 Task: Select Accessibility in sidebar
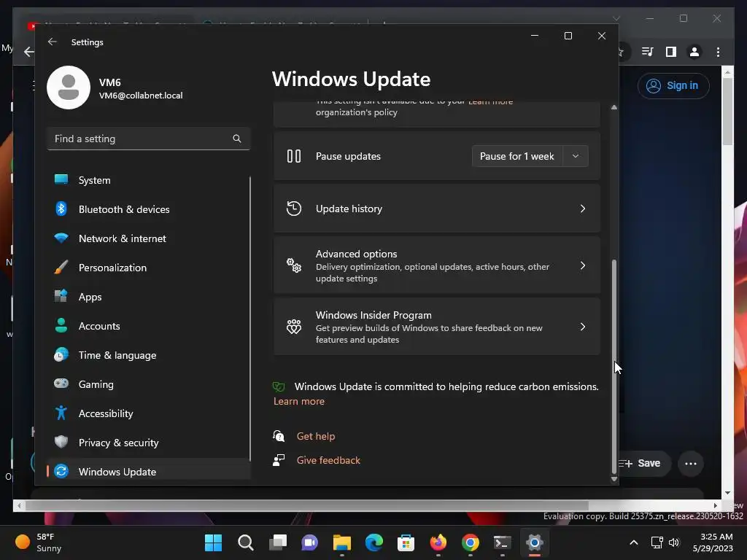[149, 413]
